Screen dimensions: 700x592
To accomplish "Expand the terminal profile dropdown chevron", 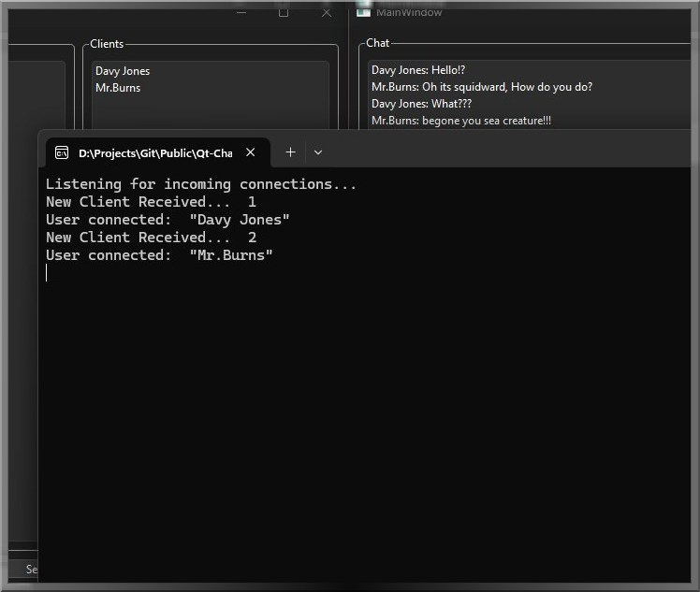I will pos(318,152).
